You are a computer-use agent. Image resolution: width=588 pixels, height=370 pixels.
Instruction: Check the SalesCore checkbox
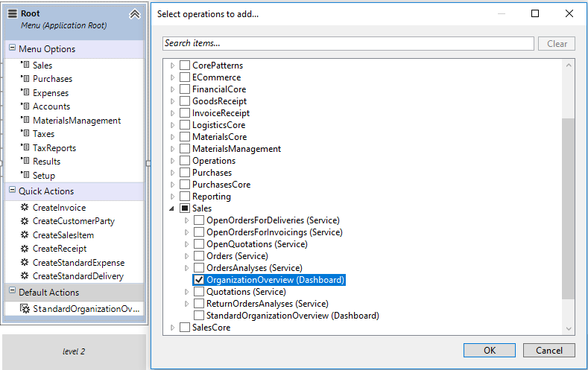pos(185,328)
